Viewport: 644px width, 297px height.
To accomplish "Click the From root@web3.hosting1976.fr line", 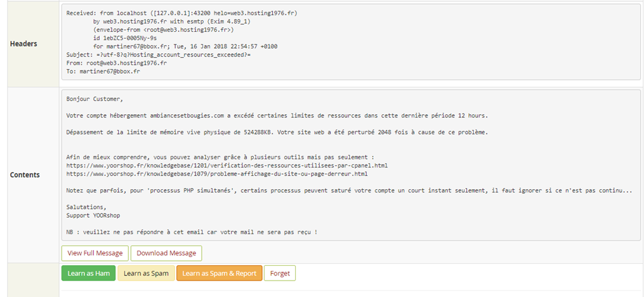I will tap(117, 63).
